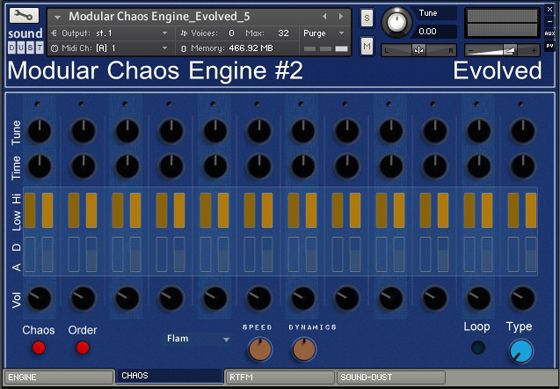
Task: Adjust eleventh column Vol knob
Action: pos(479,298)
